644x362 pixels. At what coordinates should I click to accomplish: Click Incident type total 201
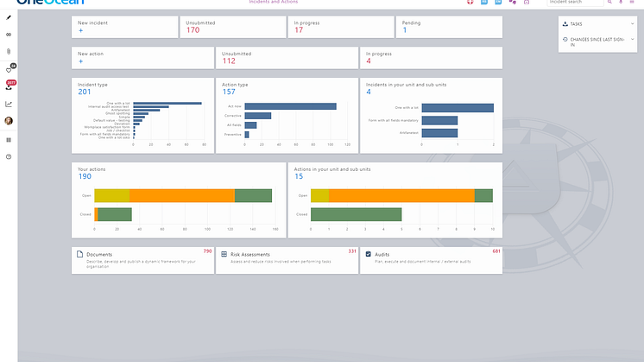[85, 92]
